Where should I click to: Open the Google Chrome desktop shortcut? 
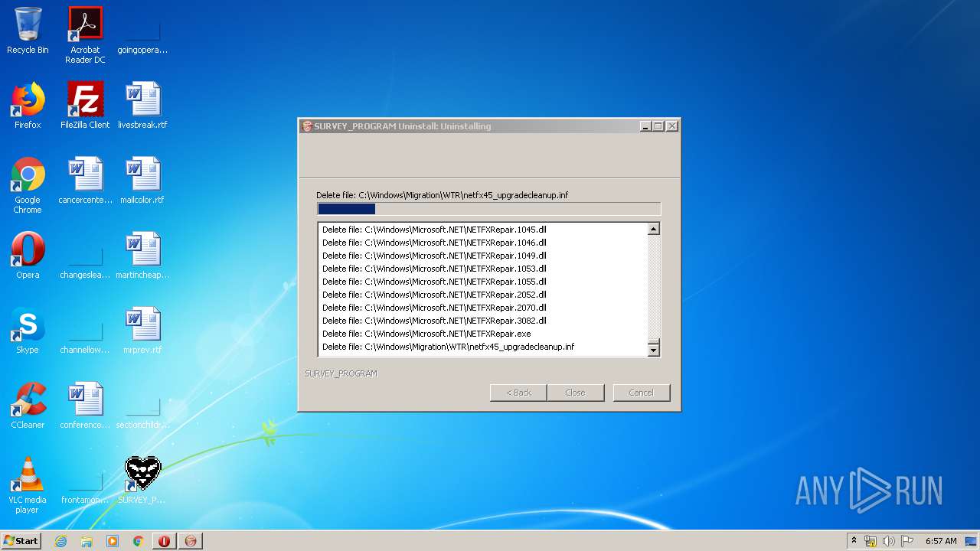point(28,185)
